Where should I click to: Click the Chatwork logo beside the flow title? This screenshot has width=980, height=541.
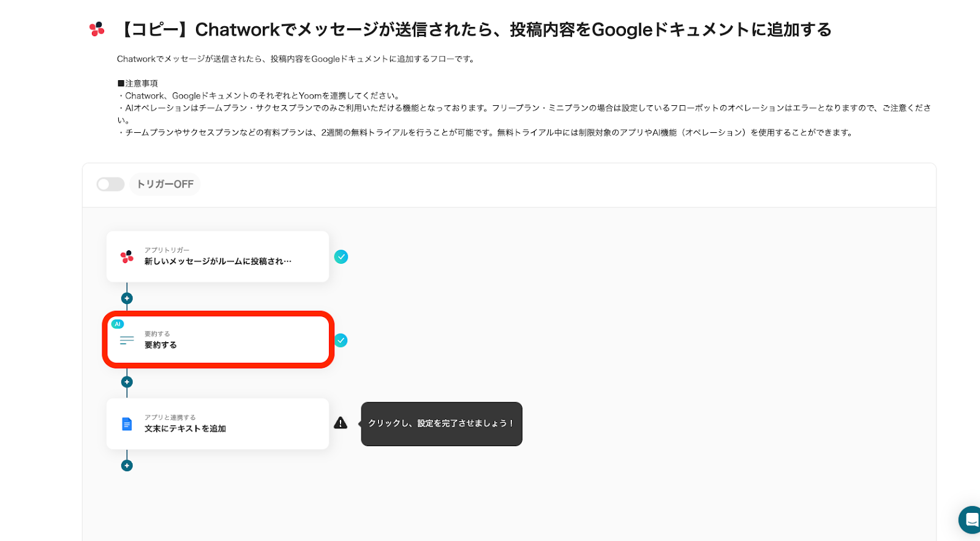(x=97, y=29)
